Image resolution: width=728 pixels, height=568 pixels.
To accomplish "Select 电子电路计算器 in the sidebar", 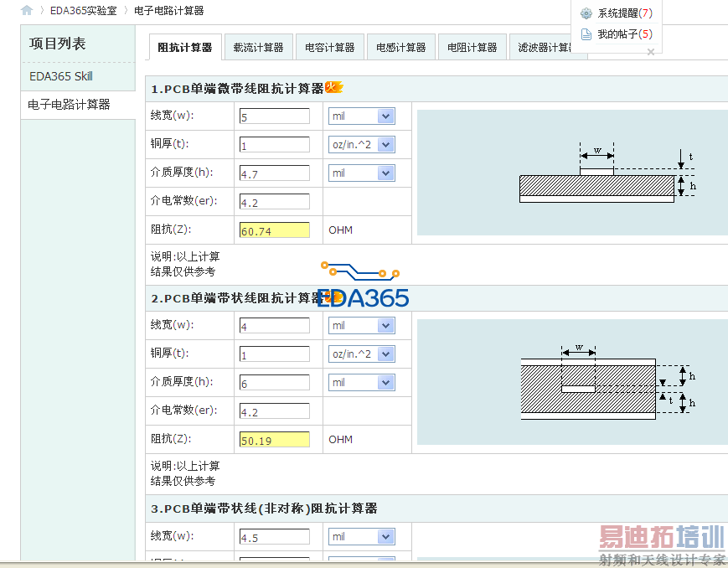I will [x=69, y=105].
